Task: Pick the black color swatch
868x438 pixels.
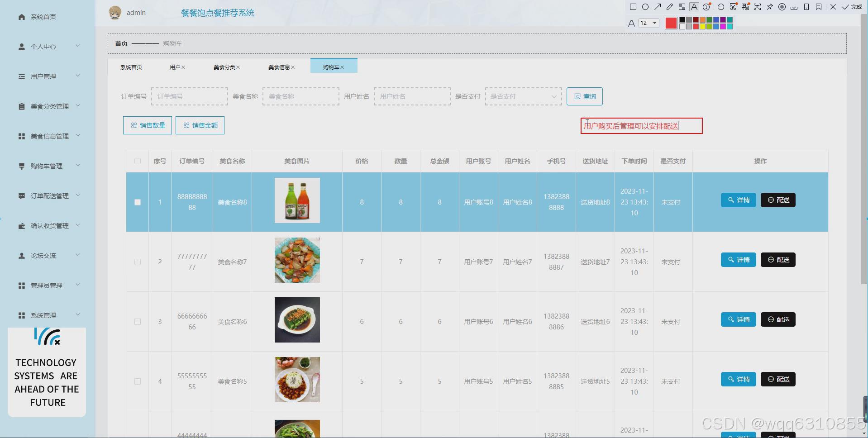Action: (682, 19)
